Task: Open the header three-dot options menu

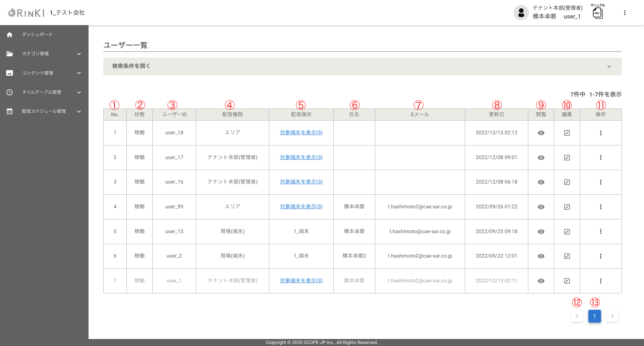Action: [x=625, y=13]
